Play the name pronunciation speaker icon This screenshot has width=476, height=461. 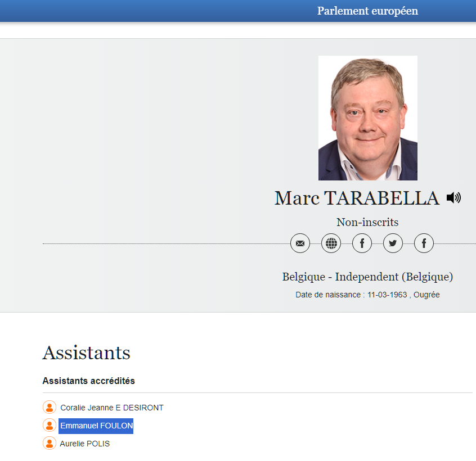tap(453, 198)
